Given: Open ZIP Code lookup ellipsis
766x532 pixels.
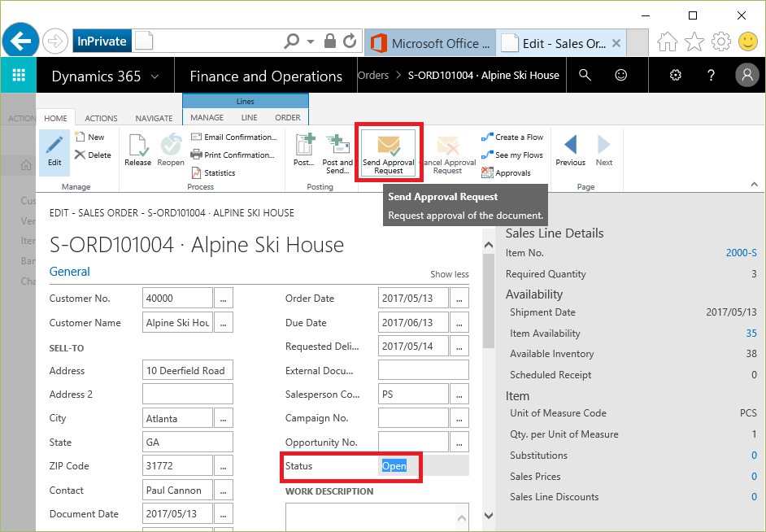Looking at the screenshot, I should click(224, 467).
